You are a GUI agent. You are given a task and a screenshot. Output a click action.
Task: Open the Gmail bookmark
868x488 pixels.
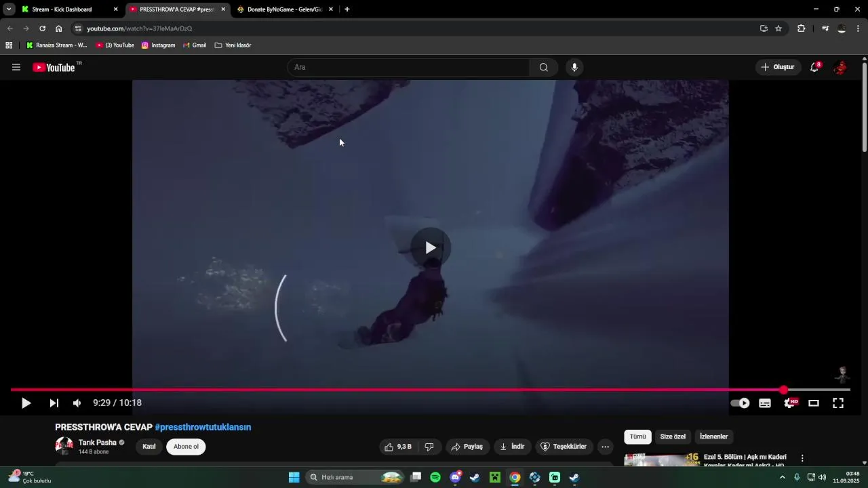coord(195,45)
